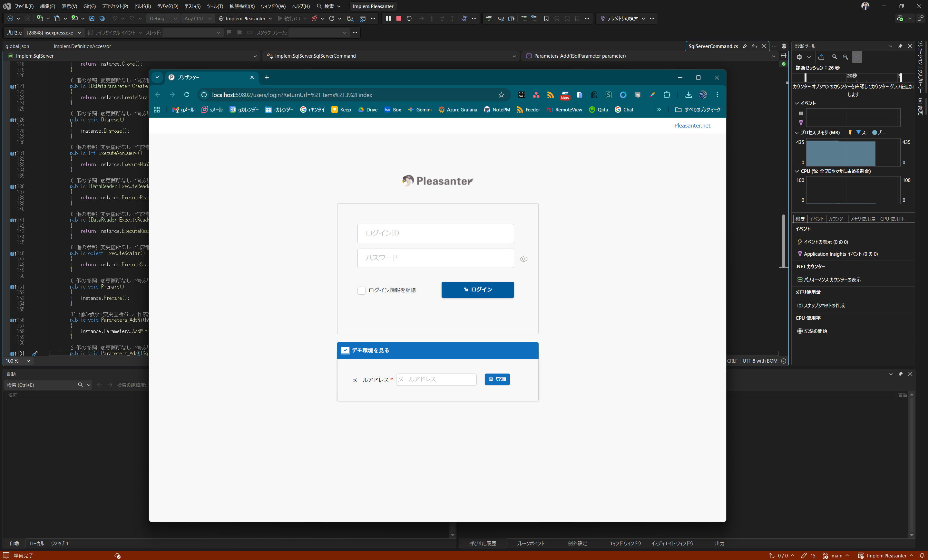Check the ログイン情報を記憶 checkbox
The height and width of the screenshot is (560, 928).
click(361, 290)
